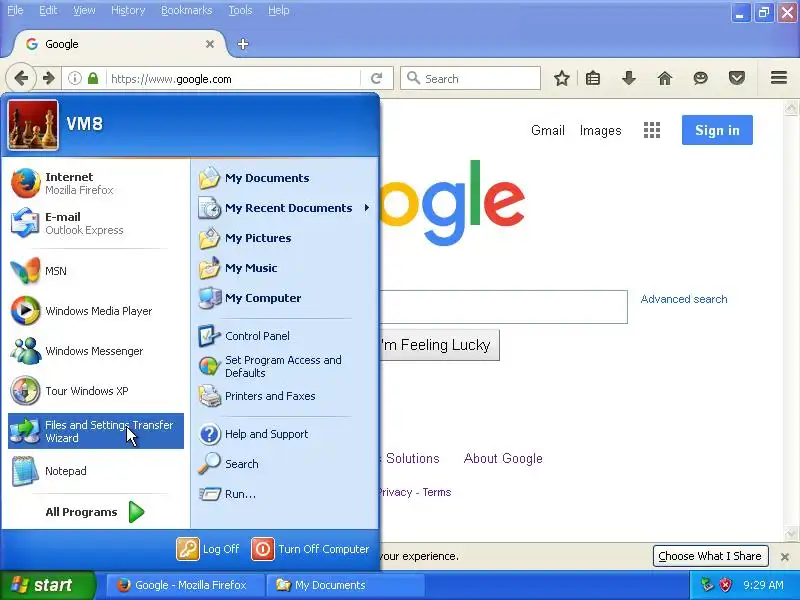Open Search from the Start menu
This screenshot has width=800, height=600.
pyautogui.click(x=285, y=464)
